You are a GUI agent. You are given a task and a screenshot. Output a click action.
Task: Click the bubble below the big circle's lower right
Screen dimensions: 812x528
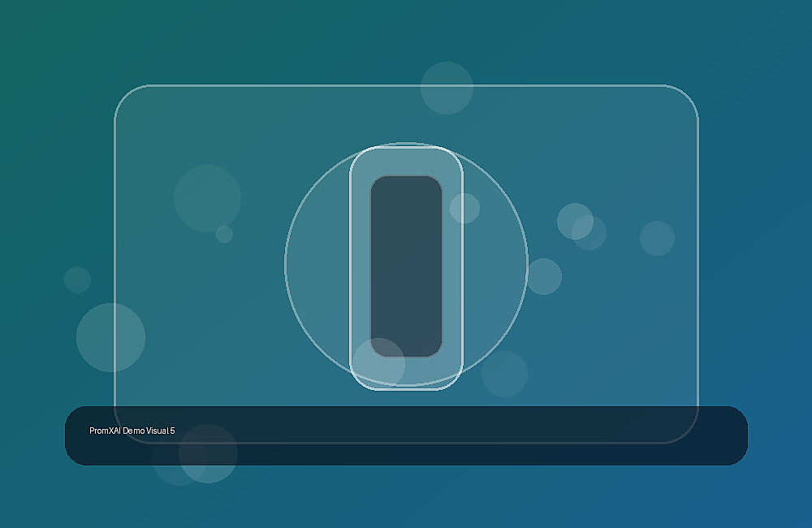point(504,374)
